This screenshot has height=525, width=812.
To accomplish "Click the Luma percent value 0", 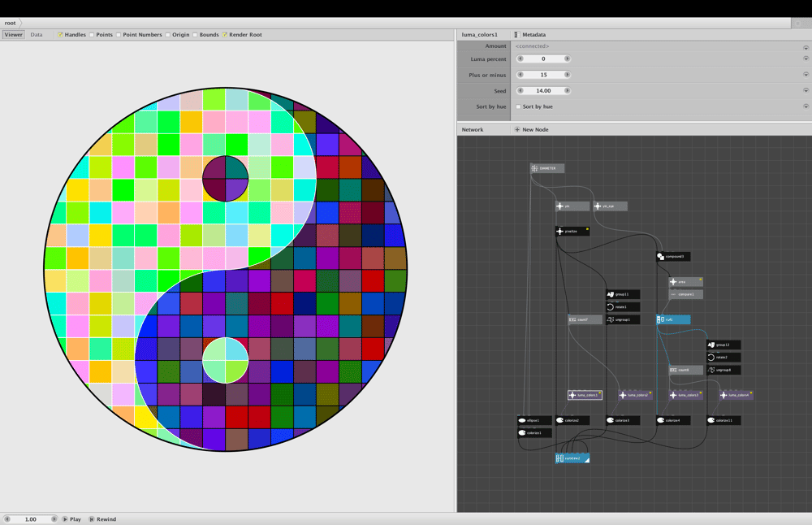I will point(544,59).
